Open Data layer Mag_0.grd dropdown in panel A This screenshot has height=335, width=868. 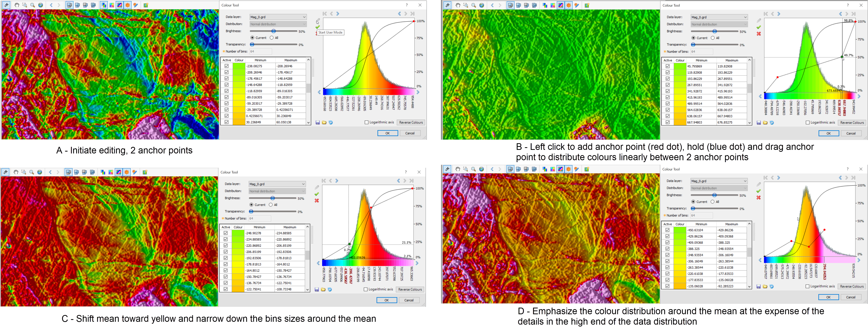click(x=278, y=17)
